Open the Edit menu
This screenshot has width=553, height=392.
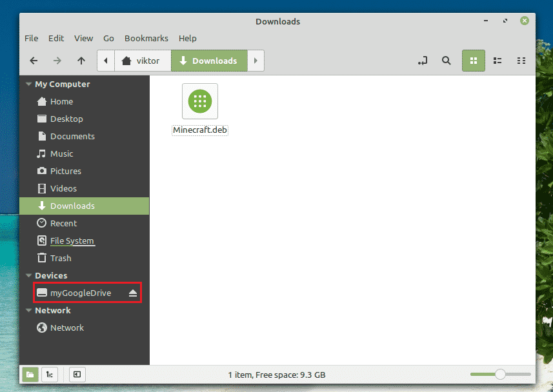click(x=56, y=38)
